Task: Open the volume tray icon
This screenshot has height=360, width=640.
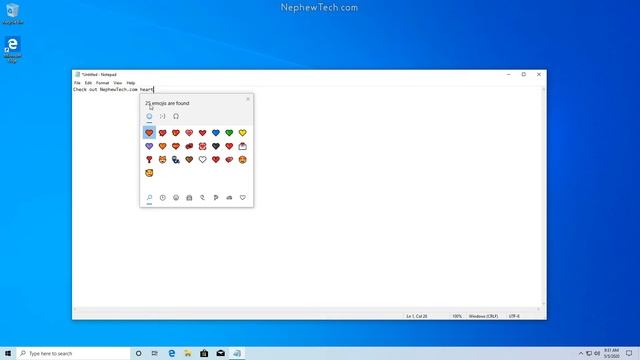Action: [597, 353]
